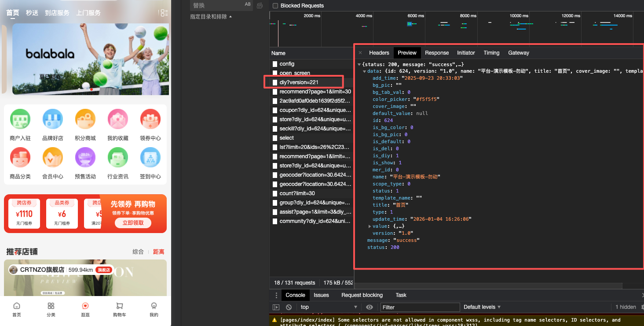This screenshot has height=326, width=644.
Task: Tap the 商户入驻 merchant icon
Action: pyautogui.click(x=20, y=119)
